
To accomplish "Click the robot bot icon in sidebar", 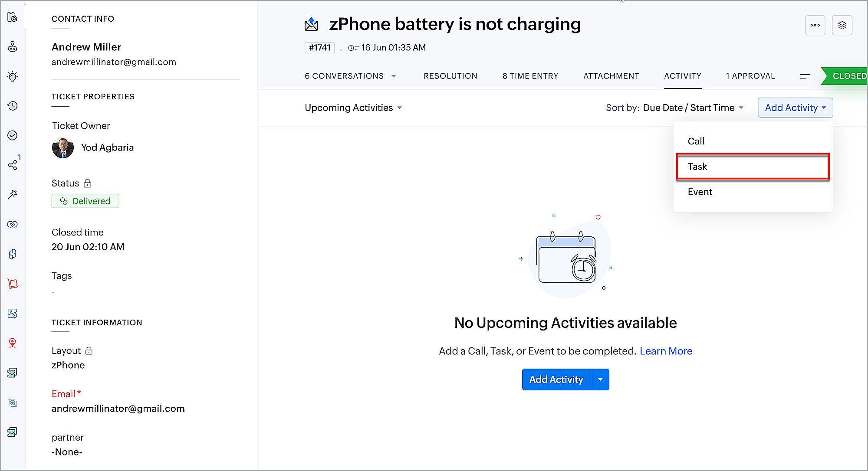I will coord(13,47).
